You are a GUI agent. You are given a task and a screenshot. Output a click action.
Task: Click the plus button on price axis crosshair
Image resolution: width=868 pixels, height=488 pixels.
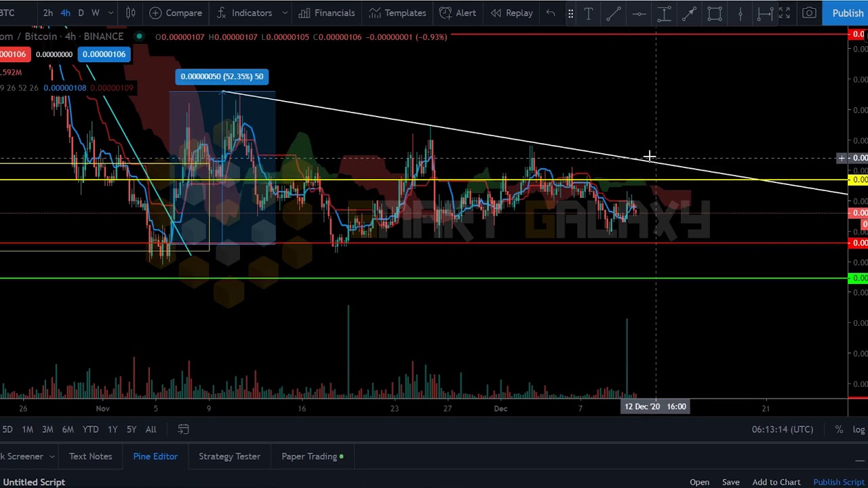pyautogui.click(x=842, y=158)
